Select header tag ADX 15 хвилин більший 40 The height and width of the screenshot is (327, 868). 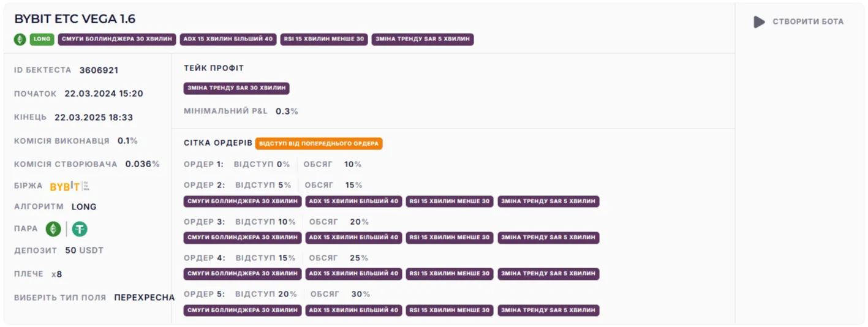[228, 39]
